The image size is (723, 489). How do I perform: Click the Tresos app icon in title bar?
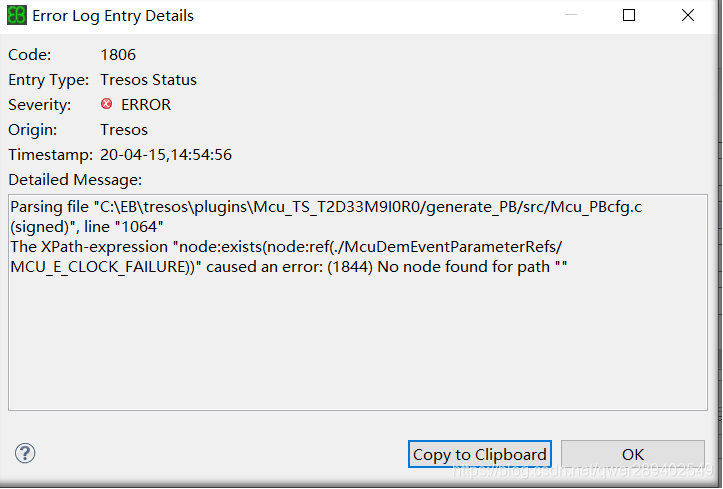pyautogui.click(x=17, y=15)
